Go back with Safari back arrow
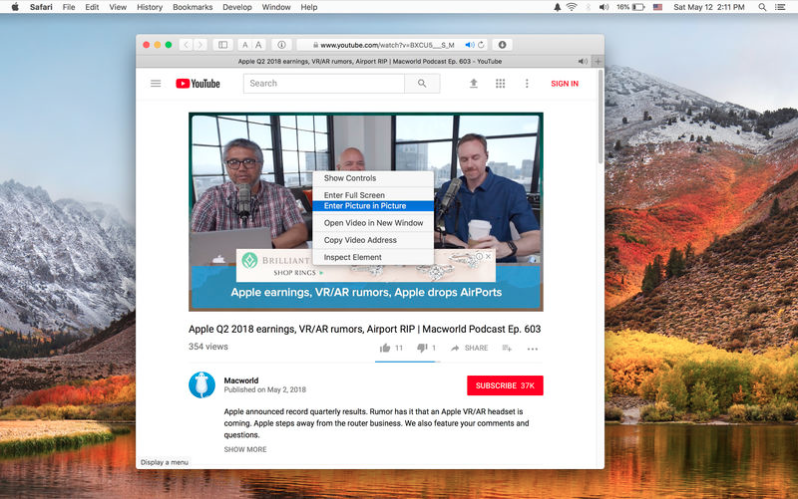Viewport: 798px width, 499px height. coord(186,45)
